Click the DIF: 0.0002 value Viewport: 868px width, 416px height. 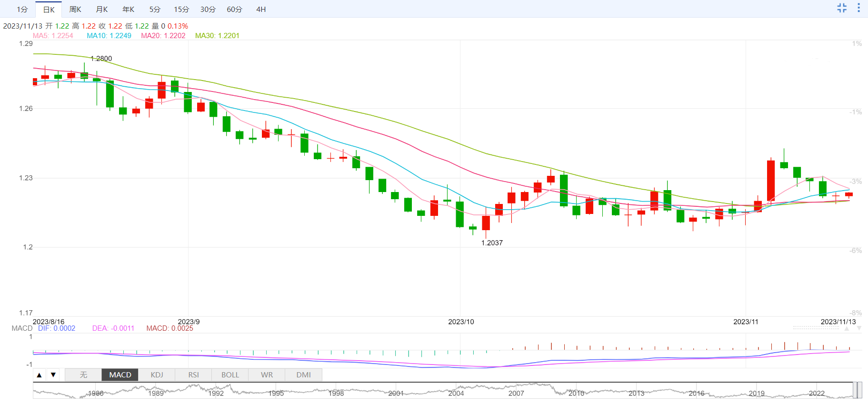point(57,328)
